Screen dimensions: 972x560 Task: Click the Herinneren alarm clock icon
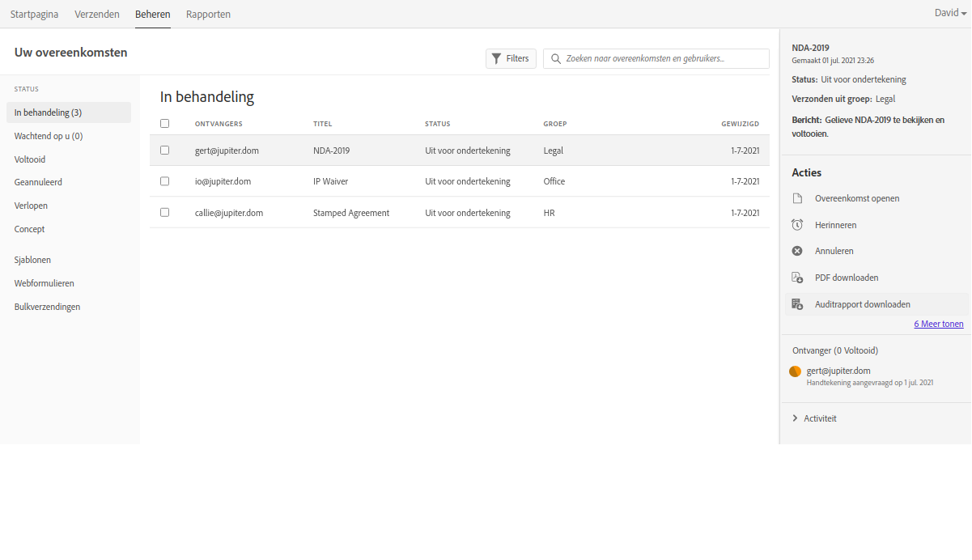point(797,225)
